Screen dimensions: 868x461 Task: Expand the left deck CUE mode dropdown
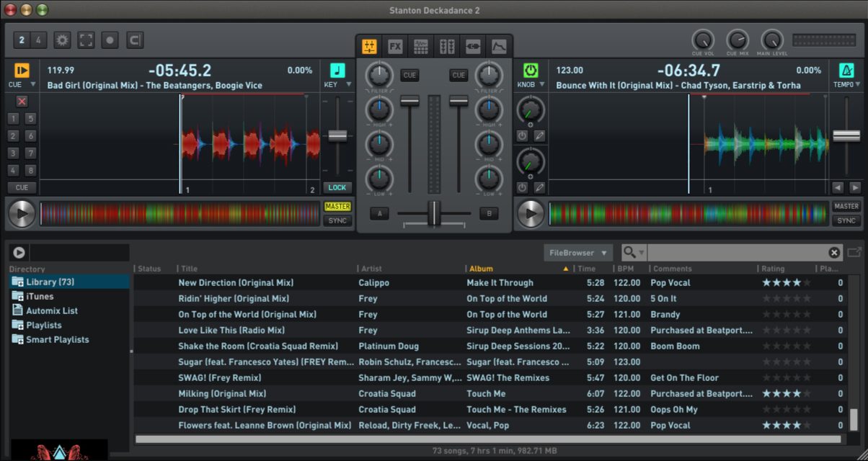click(x=32, y=85)
